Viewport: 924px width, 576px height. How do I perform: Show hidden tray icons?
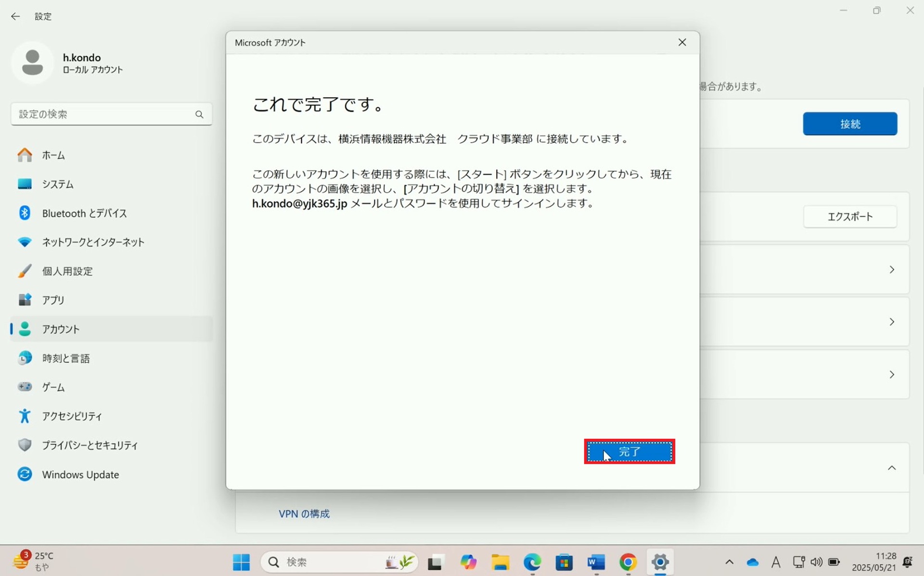(729, 562)
